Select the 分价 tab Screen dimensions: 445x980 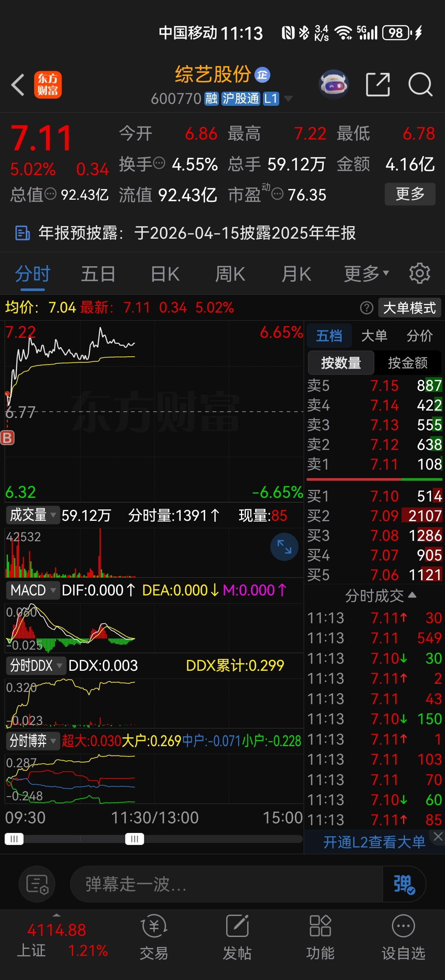419,336
